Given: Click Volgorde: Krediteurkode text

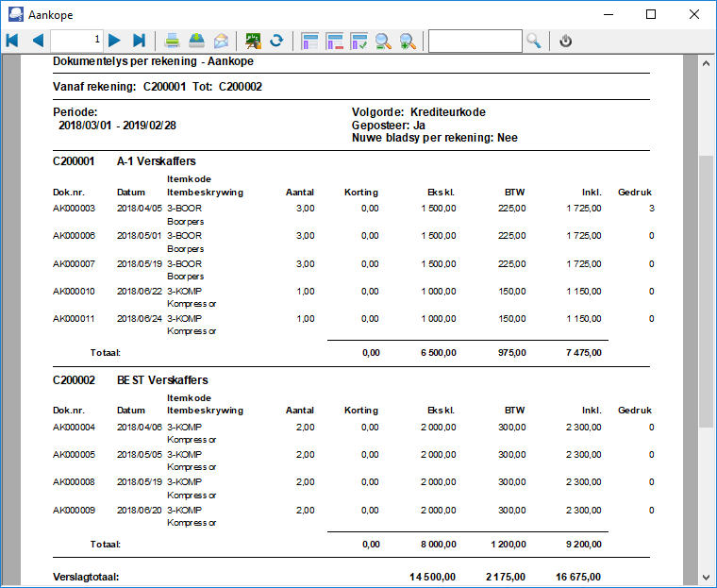Looking at the screenshot, I should (x=418, y=112).
